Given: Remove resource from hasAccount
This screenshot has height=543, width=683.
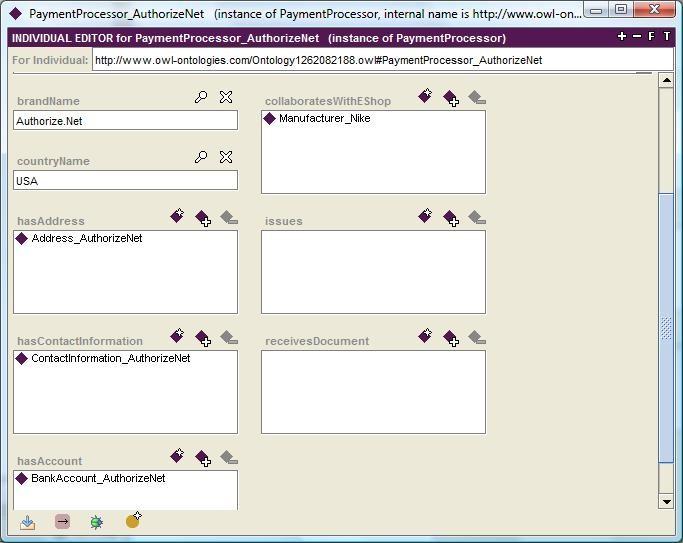Looking at the screenshot, I should pyautogui.click(x=229, y=458).
